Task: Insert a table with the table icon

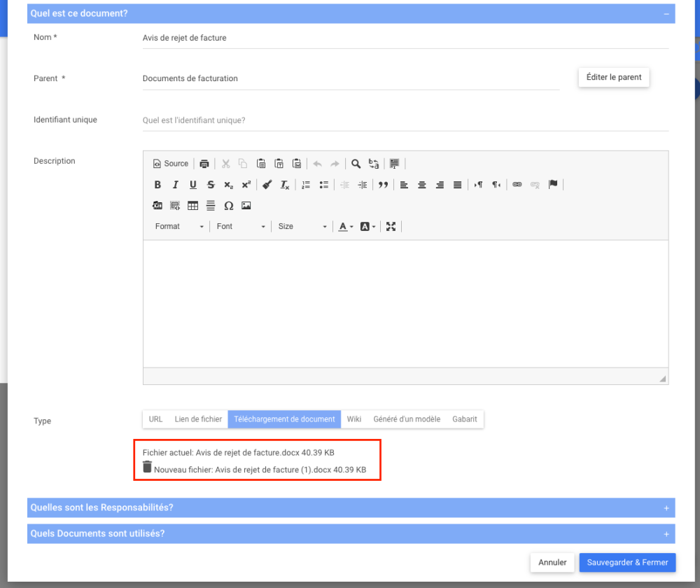Action: click(193, 205)
